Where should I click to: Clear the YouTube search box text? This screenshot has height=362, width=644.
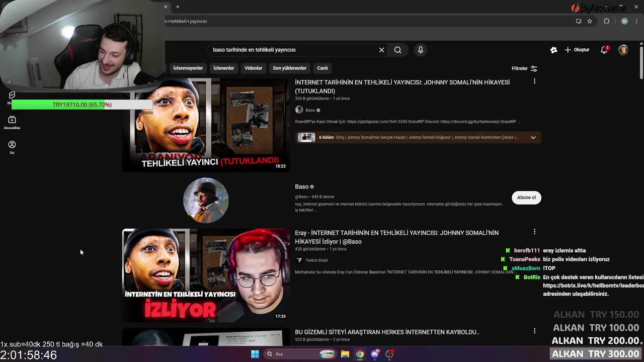[381, 50]
